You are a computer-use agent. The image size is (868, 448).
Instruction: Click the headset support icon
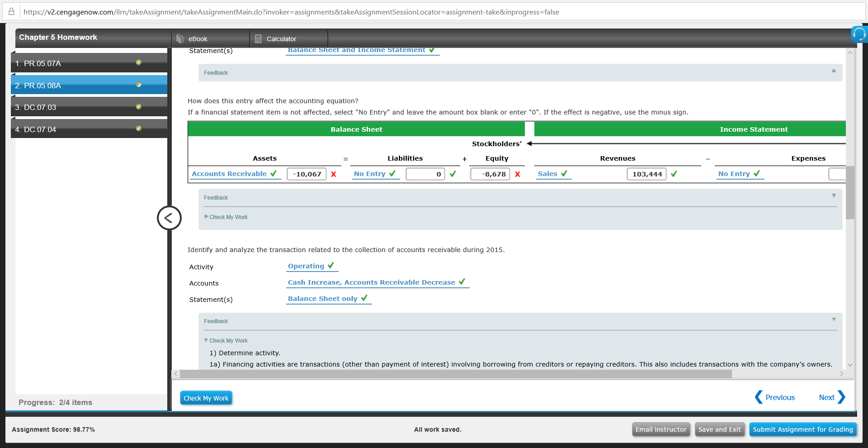[x=859, y=34]
